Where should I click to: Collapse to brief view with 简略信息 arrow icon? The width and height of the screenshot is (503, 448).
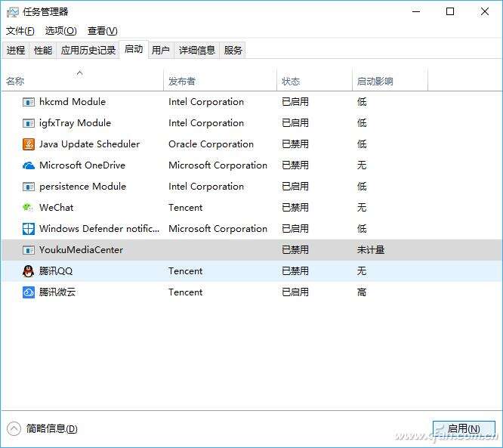[x=14, y=429]
